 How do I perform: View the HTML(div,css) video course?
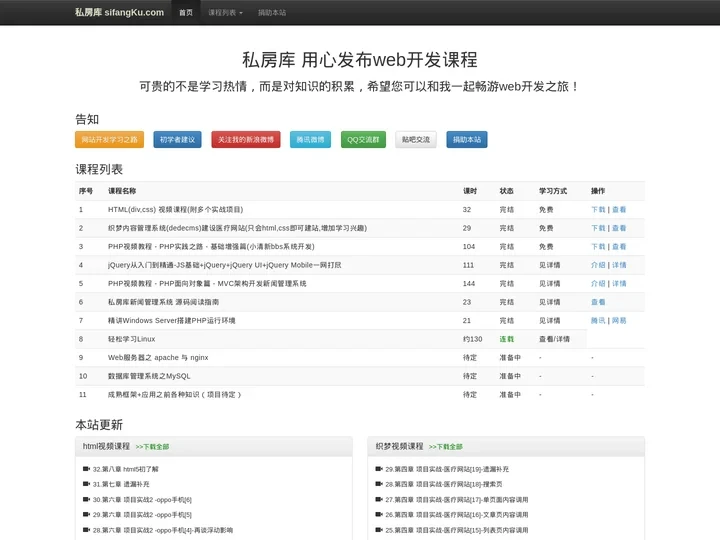pos(619,209)
